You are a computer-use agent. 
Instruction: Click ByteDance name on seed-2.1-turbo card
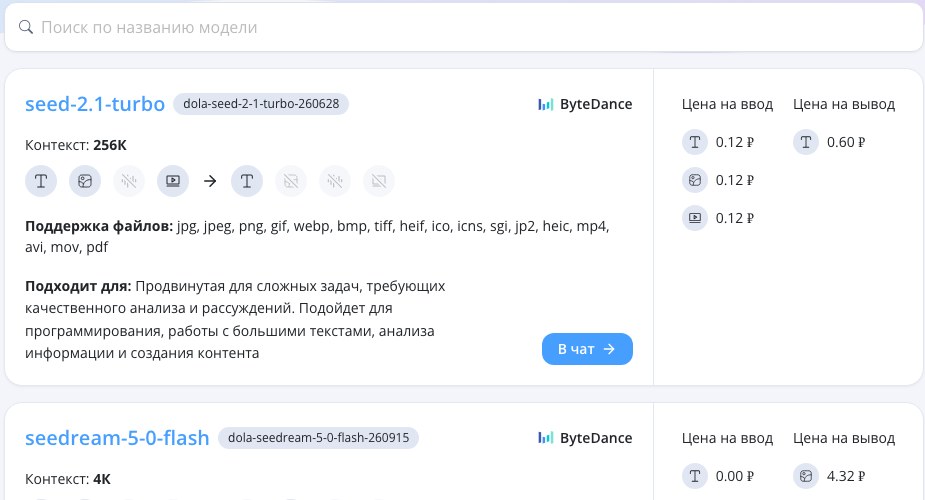point(596,104)
